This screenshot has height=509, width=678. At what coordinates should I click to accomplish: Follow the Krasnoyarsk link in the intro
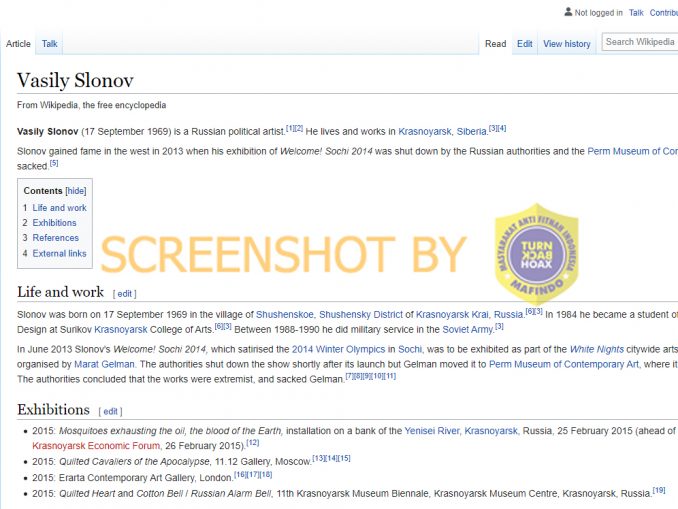coord(424,131)
